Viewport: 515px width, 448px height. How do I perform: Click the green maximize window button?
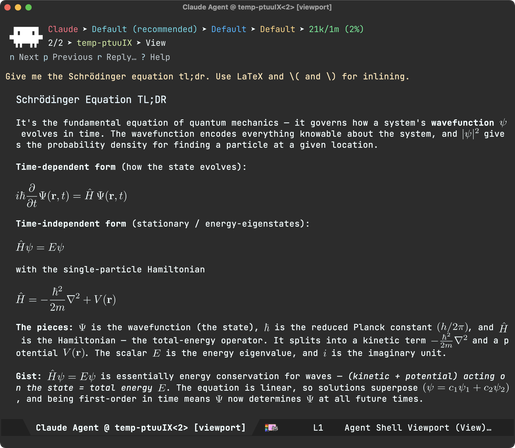(x=29, y=7)
